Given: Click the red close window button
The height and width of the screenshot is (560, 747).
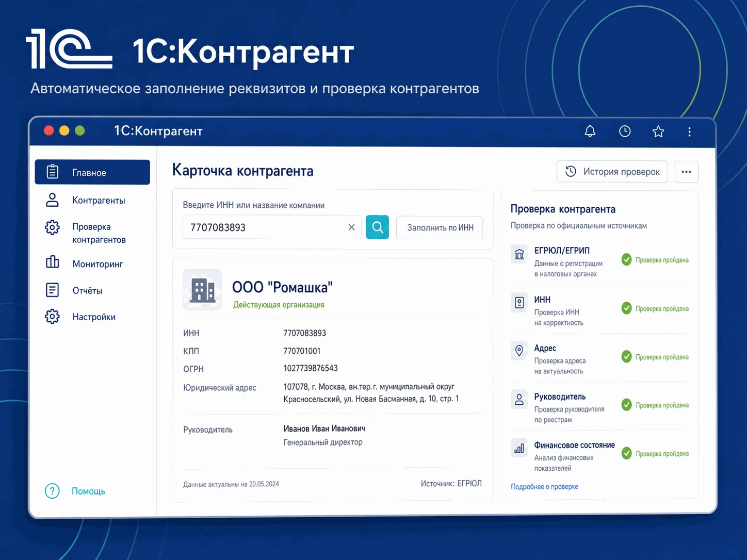Looking at the screenshot, I should [x=49, y=130].
